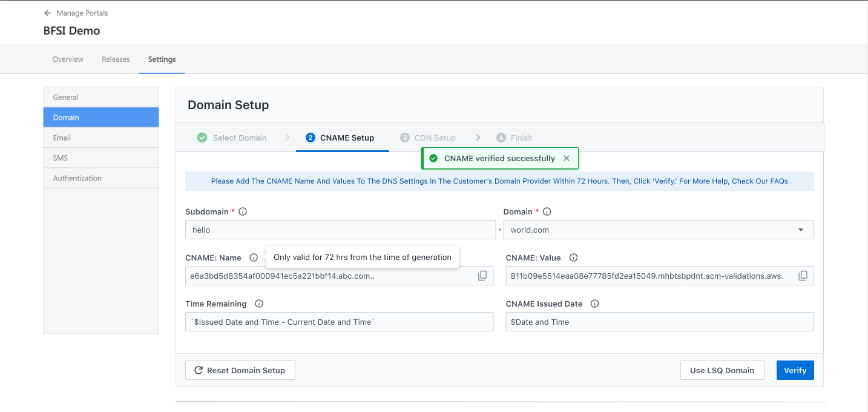Click the back arrow beside Manage Portals

click(x=48, y=13)
